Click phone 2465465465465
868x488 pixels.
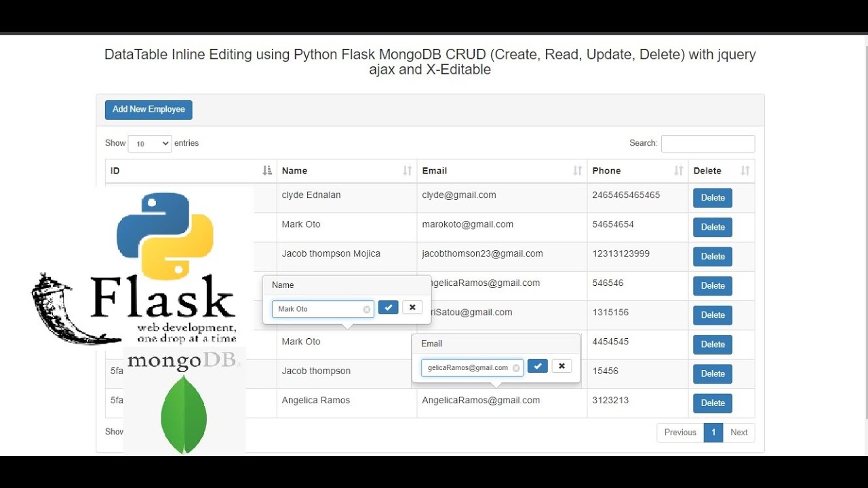[x=626, y=195]
